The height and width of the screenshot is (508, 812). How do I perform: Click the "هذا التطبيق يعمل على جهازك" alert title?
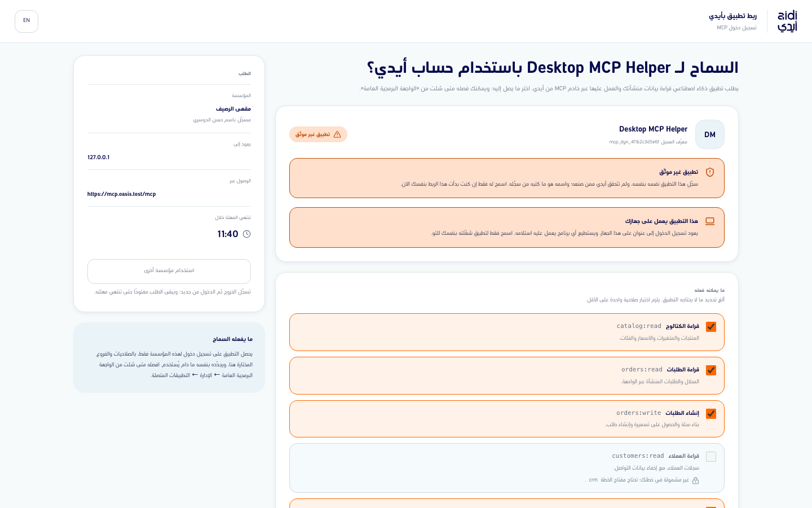pyautogui.click(x=661, y=221)
